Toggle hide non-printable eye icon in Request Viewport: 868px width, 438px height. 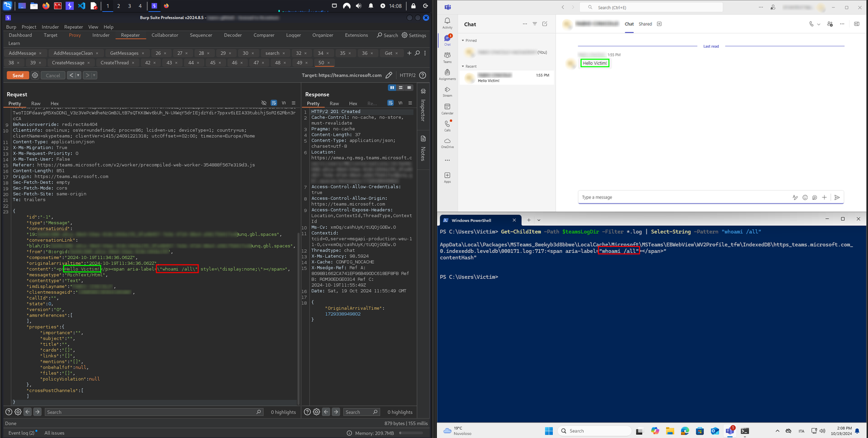pos(264,103)
